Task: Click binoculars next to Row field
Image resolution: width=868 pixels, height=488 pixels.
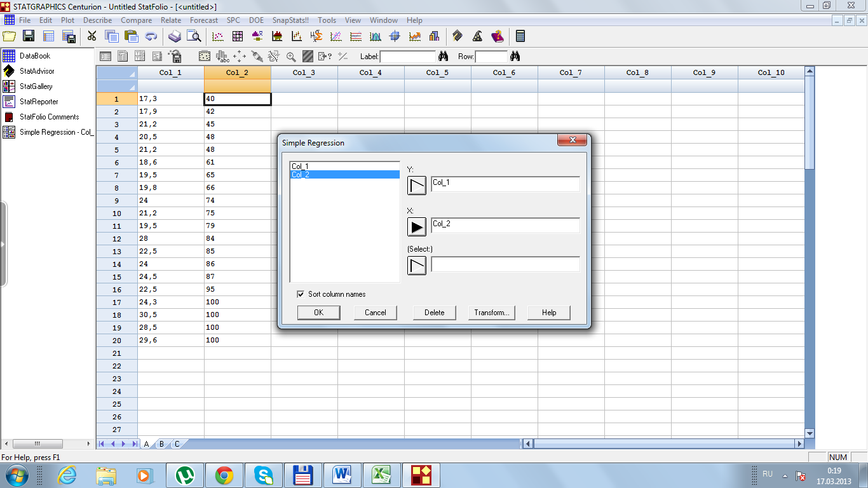Action: pos(515,56)
